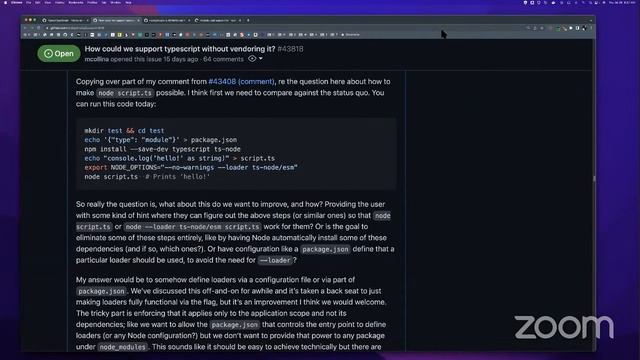
Task: Select the active 'How could we support' browser tab
Action: pyautogui.click(x=116, y=20)
